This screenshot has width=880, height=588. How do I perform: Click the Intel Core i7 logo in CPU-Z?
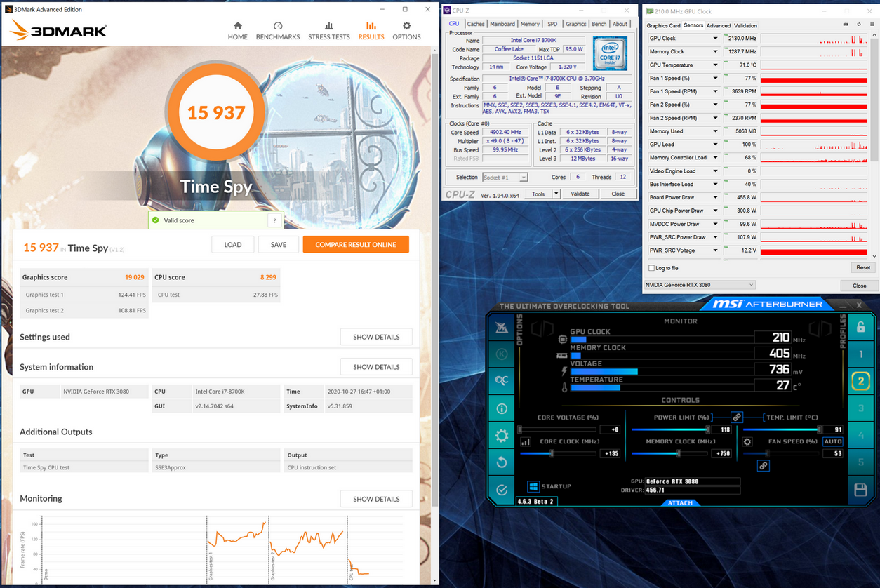click(610, 54)
